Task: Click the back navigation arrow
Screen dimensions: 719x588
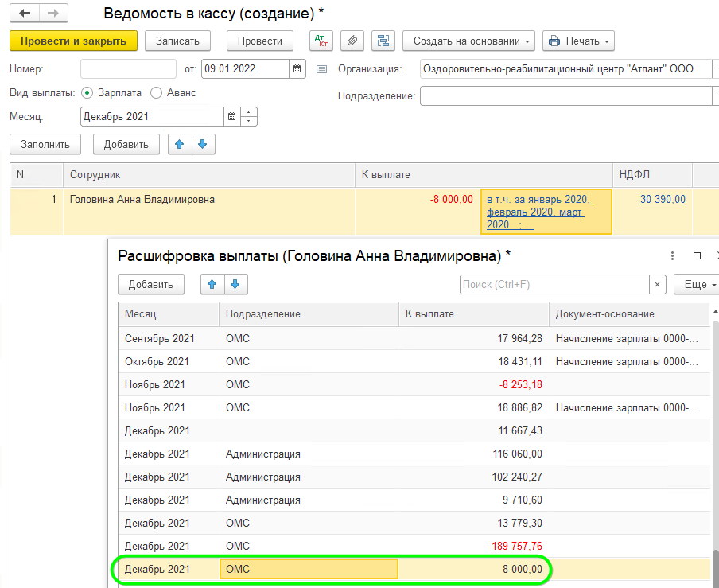Action: pos(25,14)
